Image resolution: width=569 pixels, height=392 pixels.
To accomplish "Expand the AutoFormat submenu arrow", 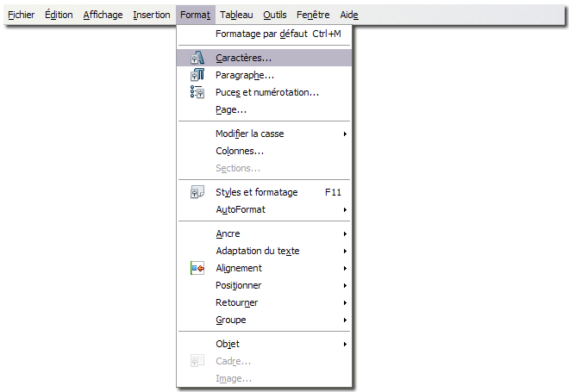I will [x=345, y=209].
